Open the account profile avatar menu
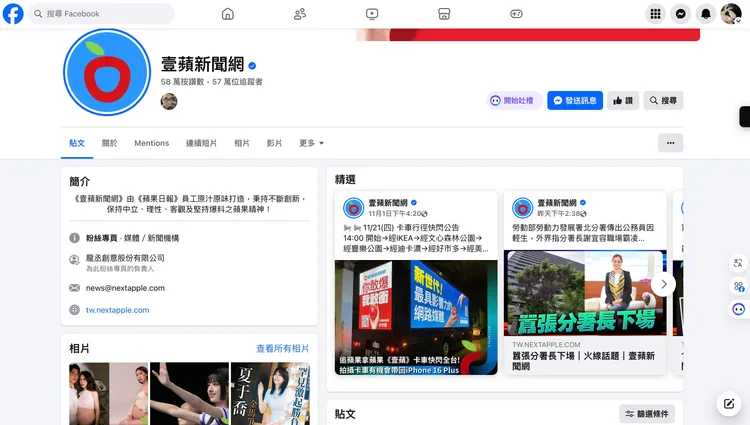750x425 pixels. 731,14
